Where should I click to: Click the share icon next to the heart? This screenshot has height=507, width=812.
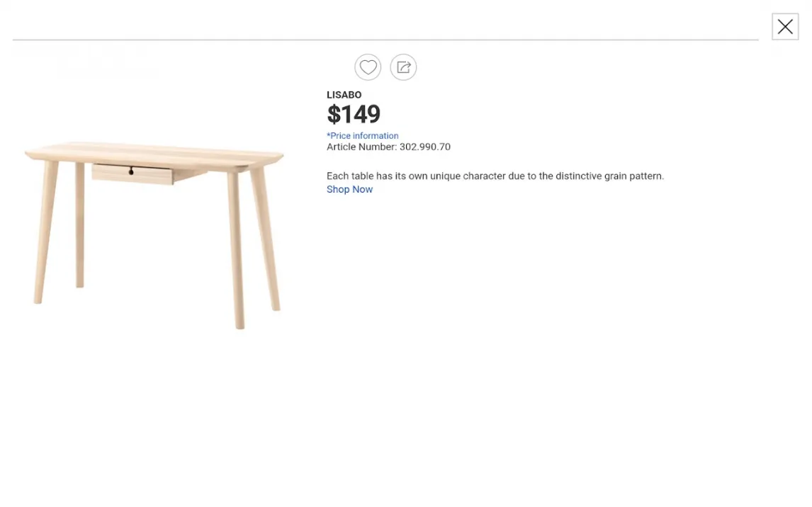tap(403, 67)
